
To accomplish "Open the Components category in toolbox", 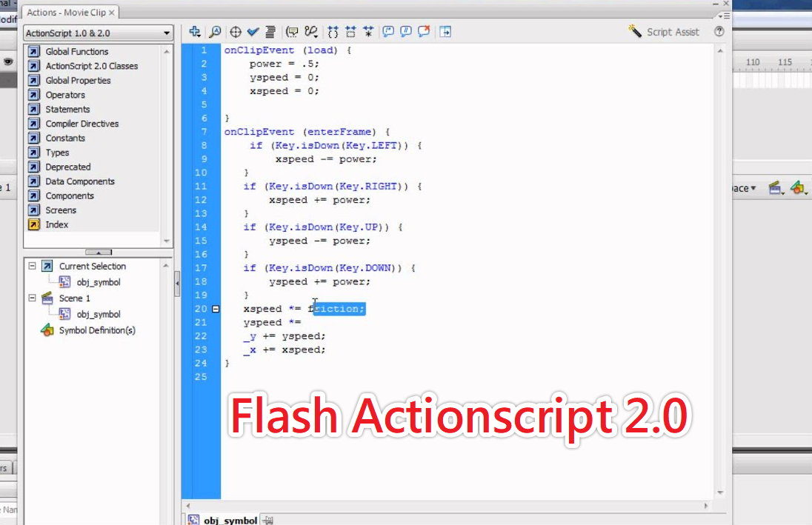I will pyautogui.click(x=70, y=195).
